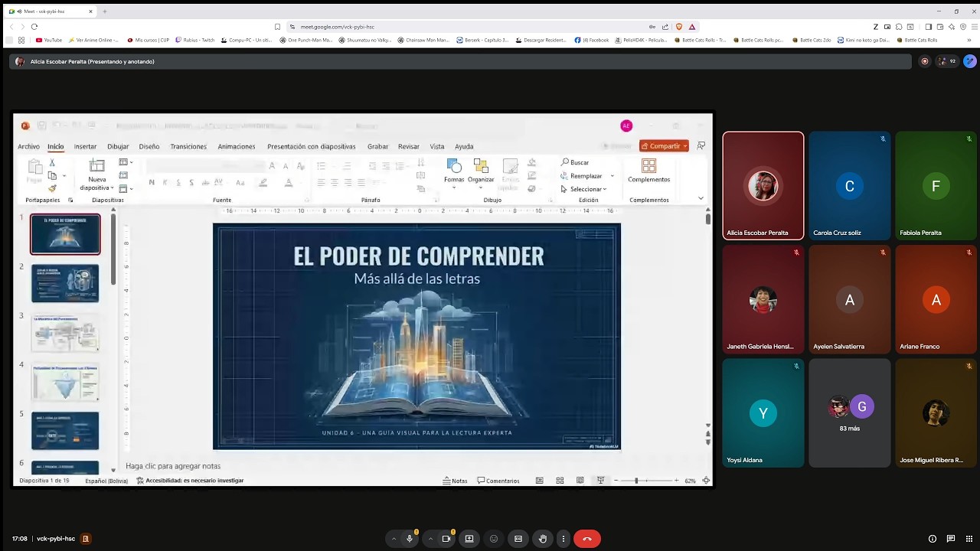The width and height of the screenshot is (980, 551).
Task: Click the Format Painter brush icon
Action: (52, 188)
